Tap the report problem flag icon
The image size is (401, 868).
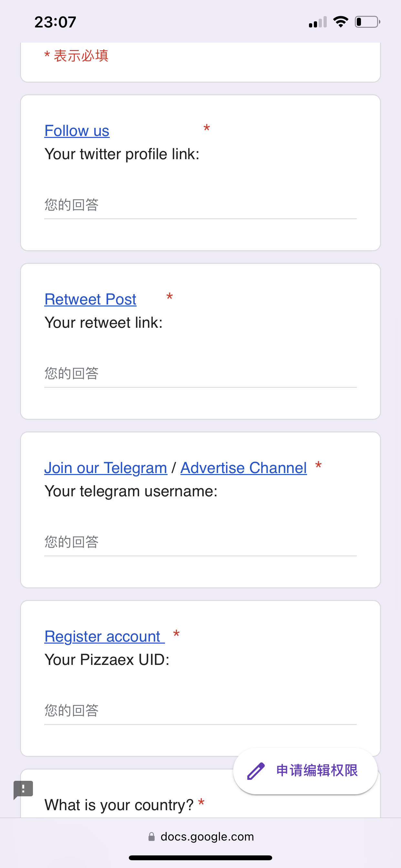(23, 789)
